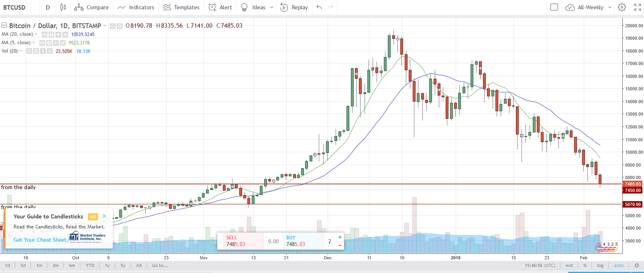Open the Alert creation tool
The image size is (644, 273).
[x=220, y=7]
